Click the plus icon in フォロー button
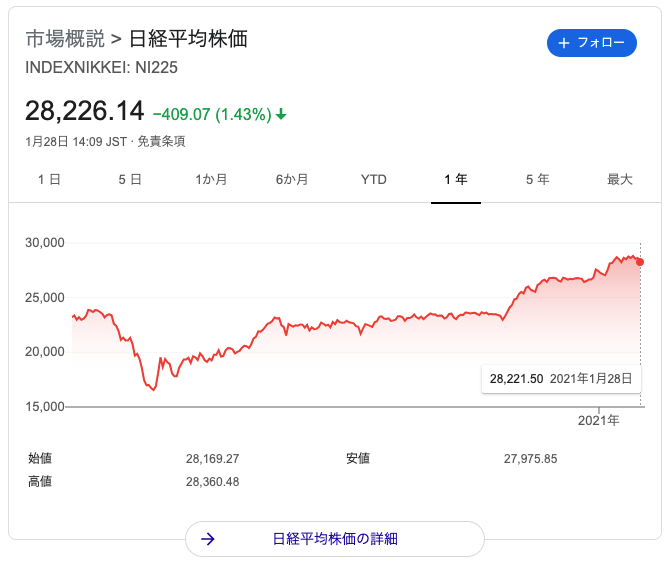672x562 pixels. click(564, 43)
